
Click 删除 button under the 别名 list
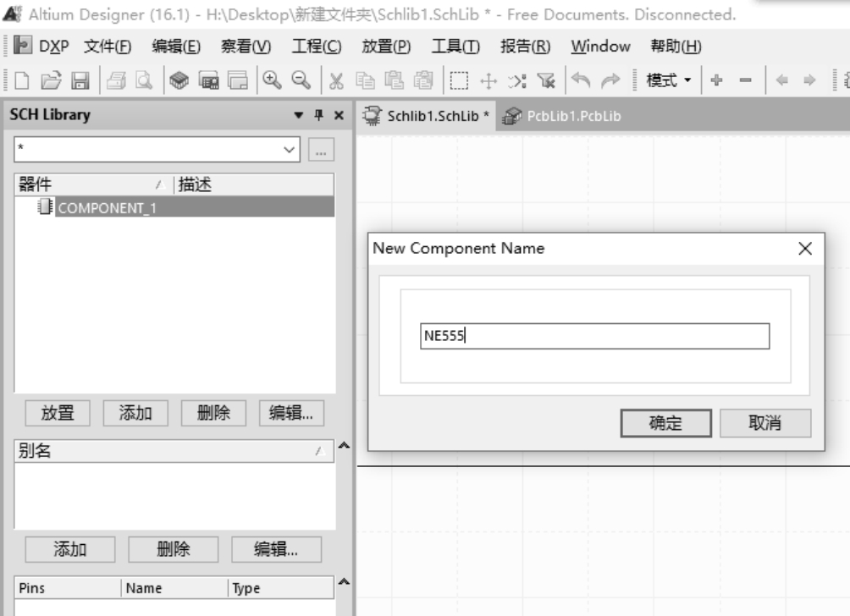(174, 549)
